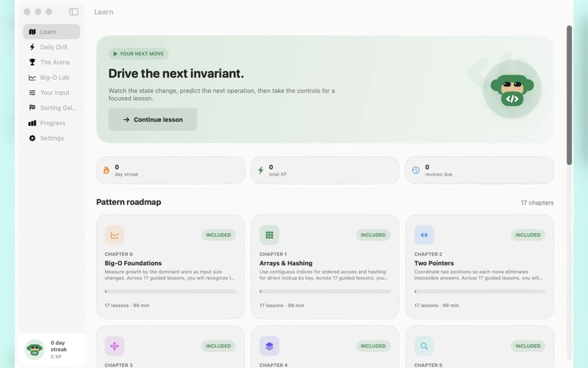Click INCLUDED badge on Chapter 3 card
This screenshot has width=588, height=368.
(x=218, y=346)
